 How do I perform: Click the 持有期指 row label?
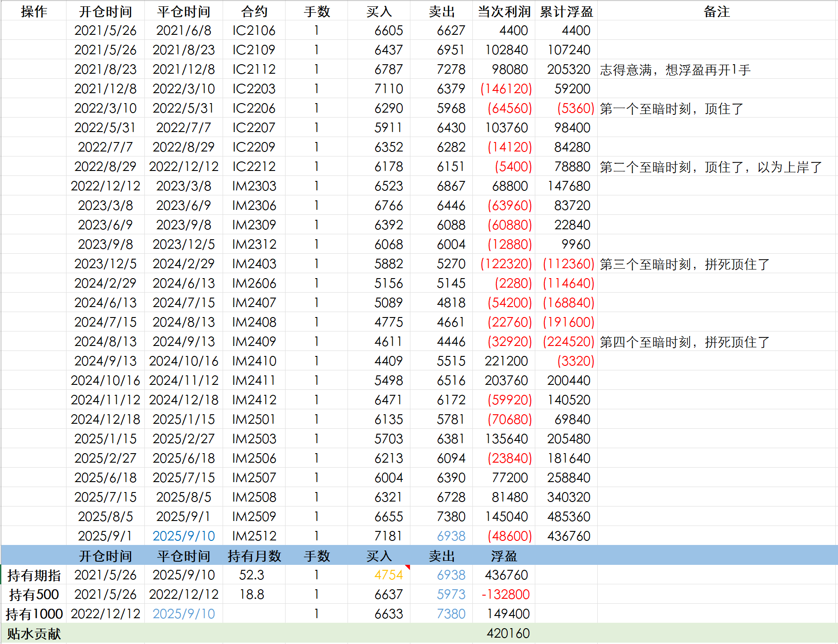pos(34,575)
